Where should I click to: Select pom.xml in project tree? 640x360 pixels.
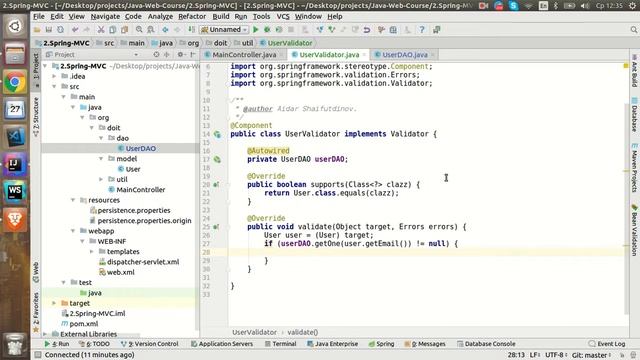click(84, 324)
